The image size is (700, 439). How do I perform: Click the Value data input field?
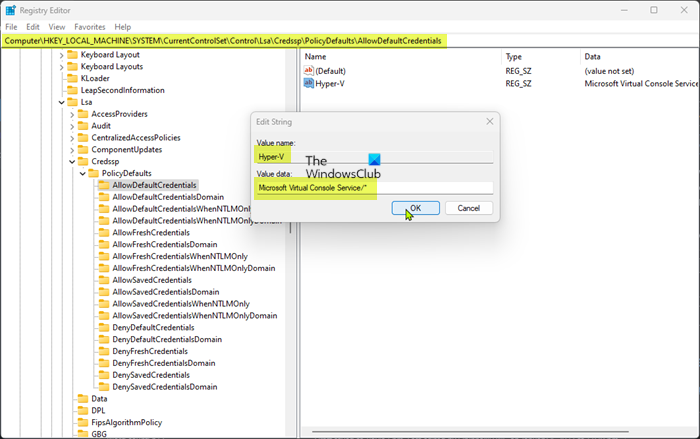point(375,188)
